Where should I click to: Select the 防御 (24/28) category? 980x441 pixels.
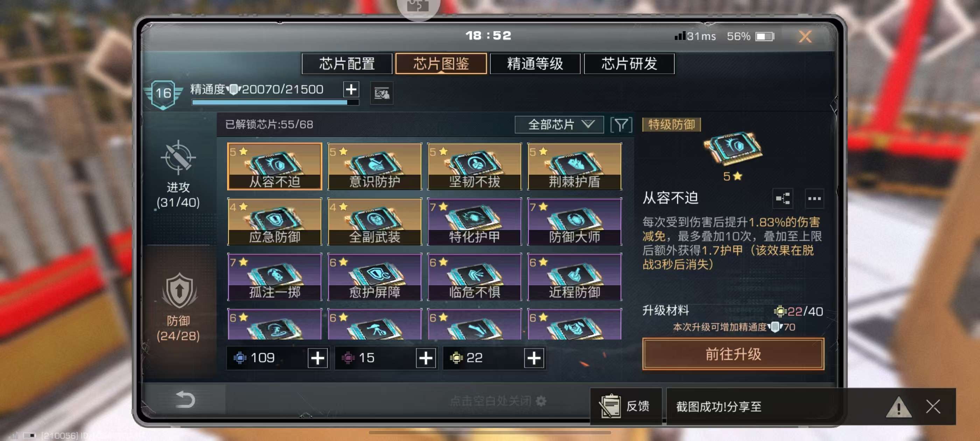tap(178, 307)
